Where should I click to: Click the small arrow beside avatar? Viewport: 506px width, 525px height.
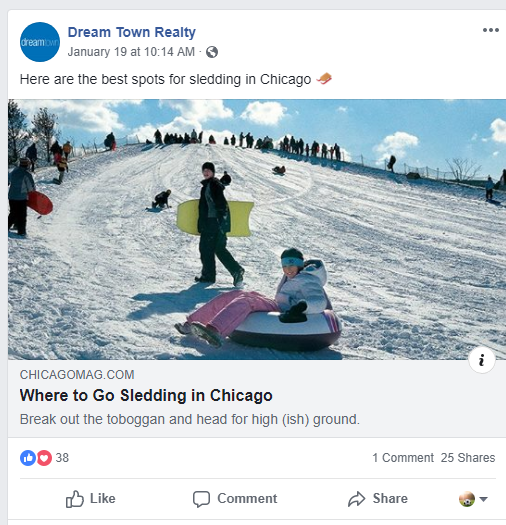pos(483,499)
